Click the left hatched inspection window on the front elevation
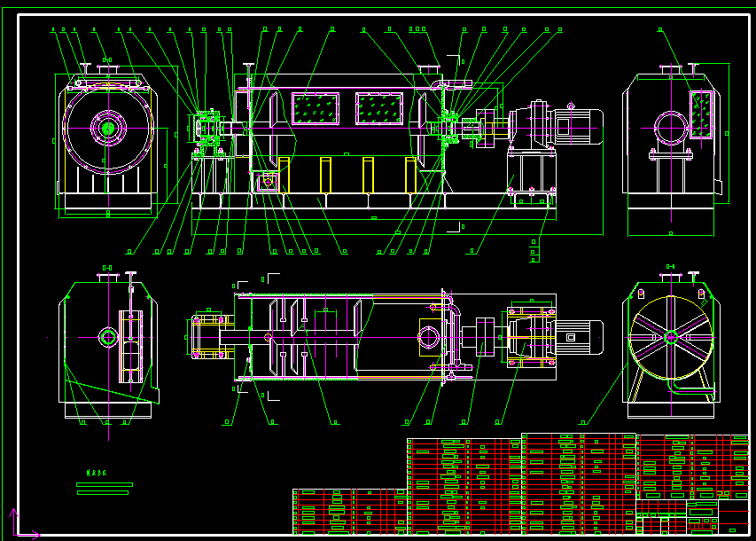Screen dimensions: 756x541 pyautogui.click(x=316, y=109)
